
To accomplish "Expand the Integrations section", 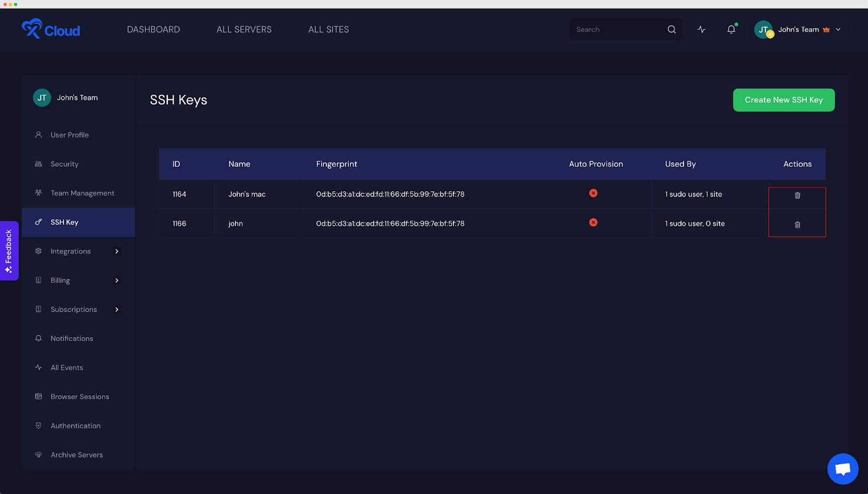I will (x=117, y=251).
